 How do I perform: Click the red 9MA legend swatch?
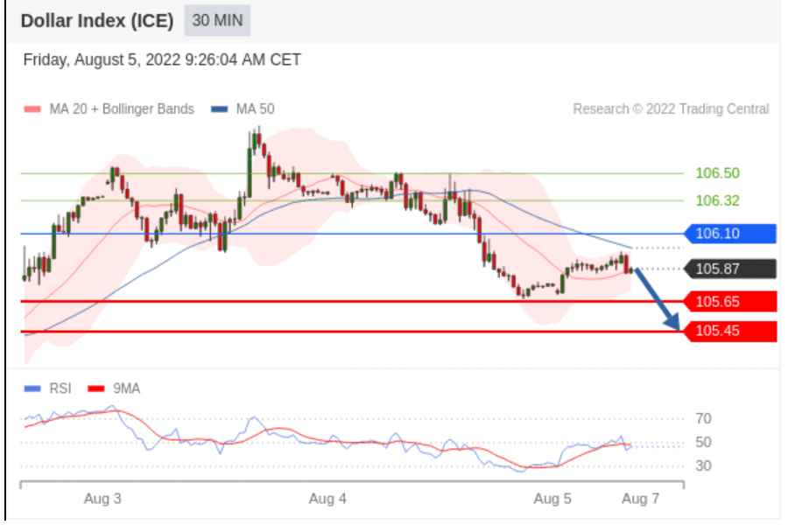[96, 388]
